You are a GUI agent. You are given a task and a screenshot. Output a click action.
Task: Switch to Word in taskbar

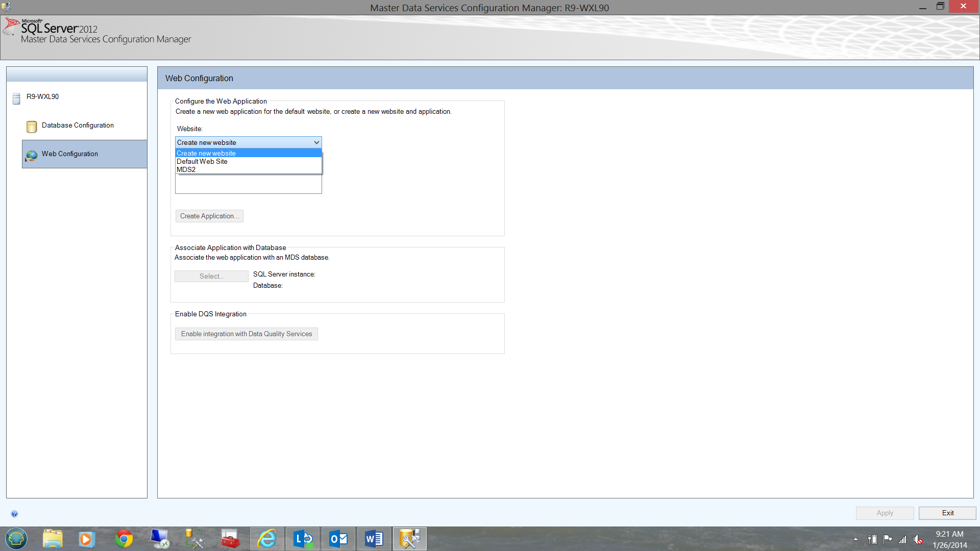[374, 539]
